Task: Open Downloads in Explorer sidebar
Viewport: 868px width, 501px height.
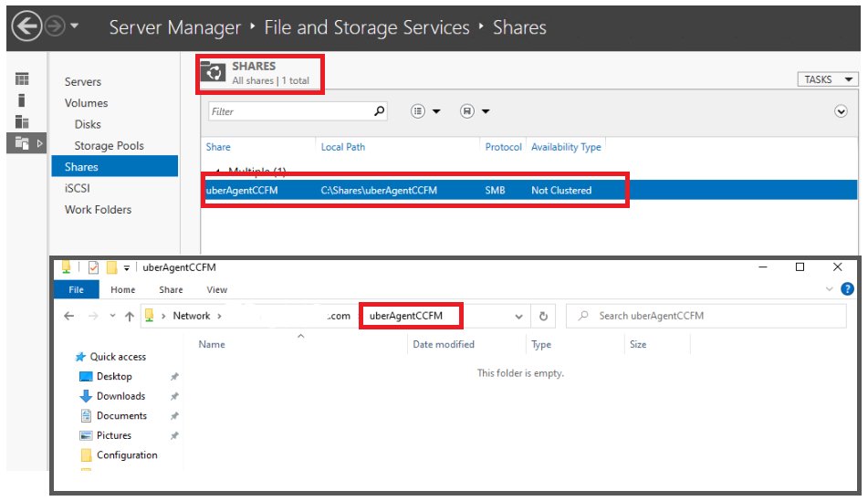Action: click(x=112, y=396)
